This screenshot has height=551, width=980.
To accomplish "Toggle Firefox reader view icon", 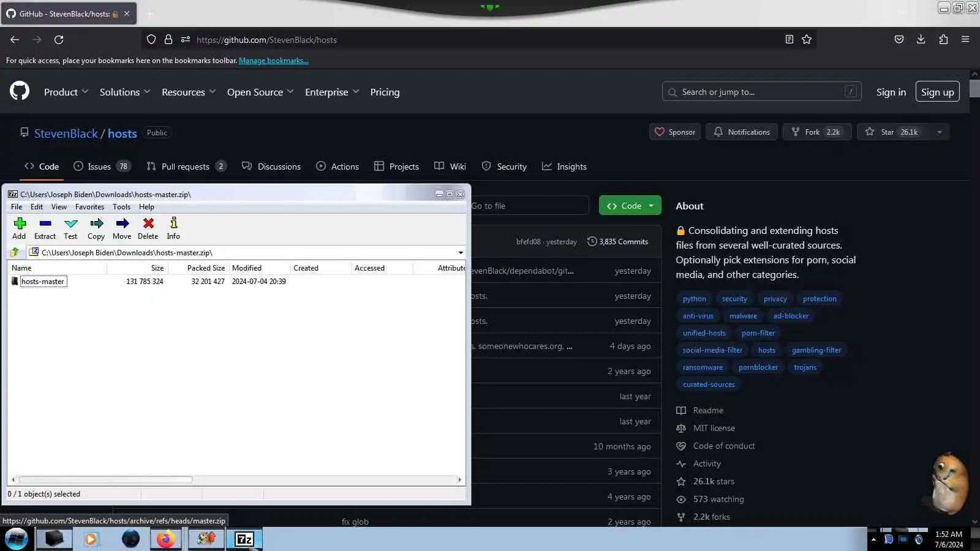I will pyautogui.click(x=790, y=40).
